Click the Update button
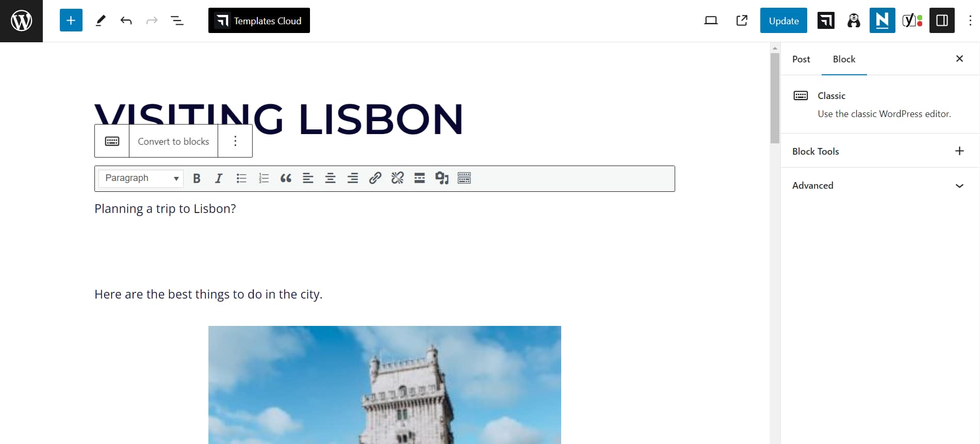 tap(783, 21)
